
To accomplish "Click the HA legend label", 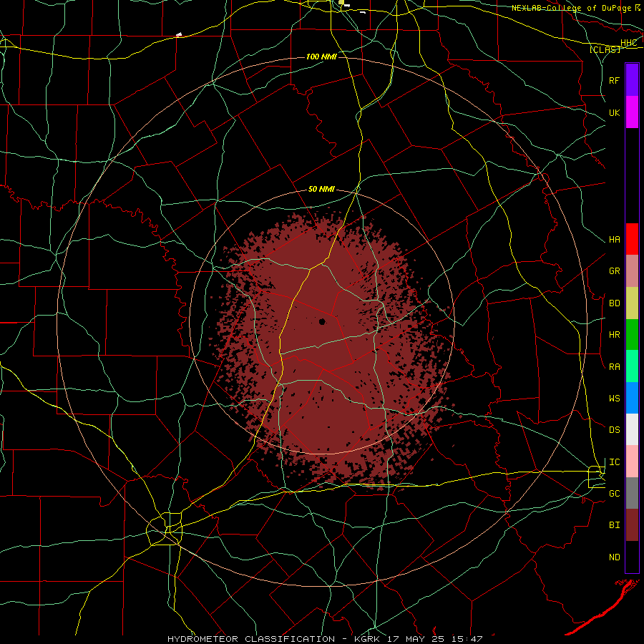I will pos(615,240).
